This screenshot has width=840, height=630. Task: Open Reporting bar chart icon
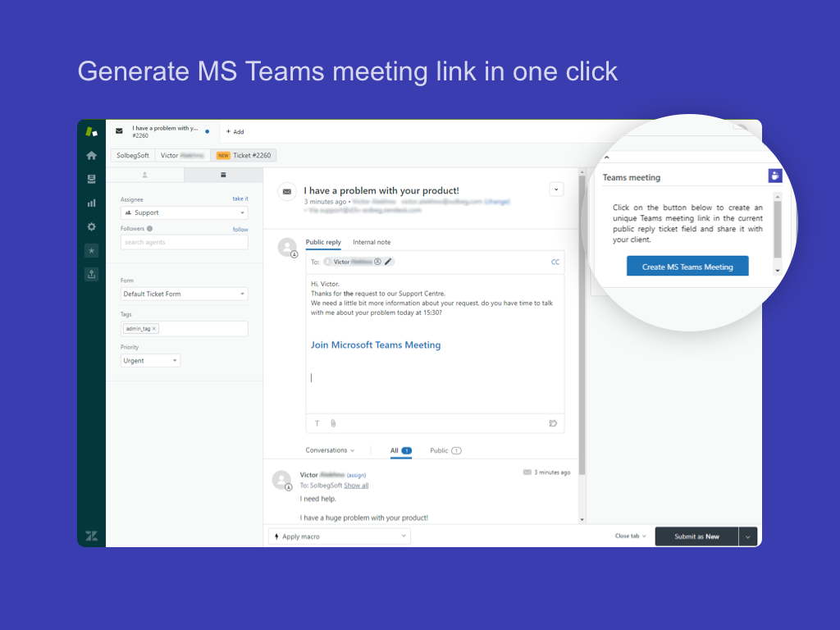tap(91, 203)
